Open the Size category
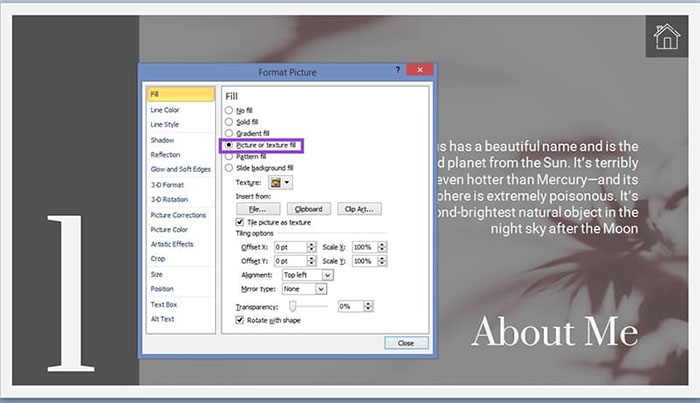Screen dimensions: 700x403 157,274
